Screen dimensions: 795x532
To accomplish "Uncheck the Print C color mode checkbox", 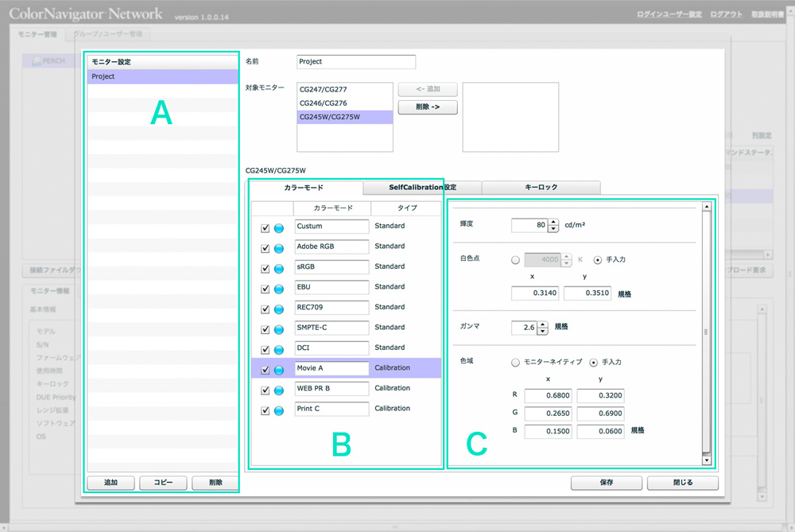I will (266, 411).
